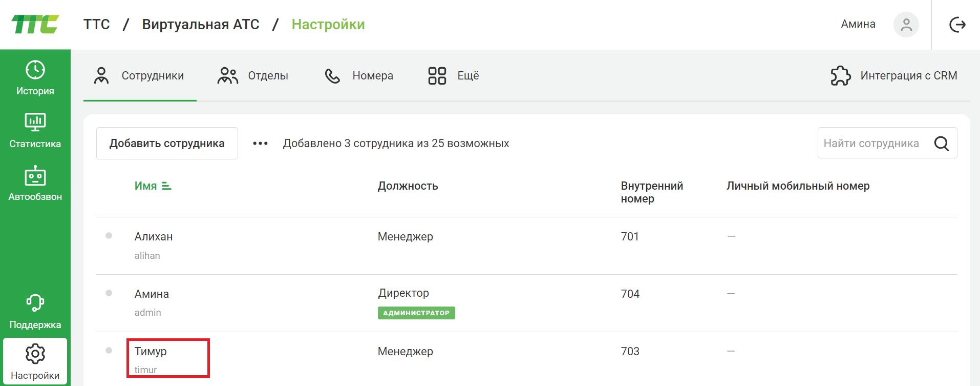Open Интеграция с CRM
Screen dimensions: 980x386
pyautogui.click(x=894, y=76)
